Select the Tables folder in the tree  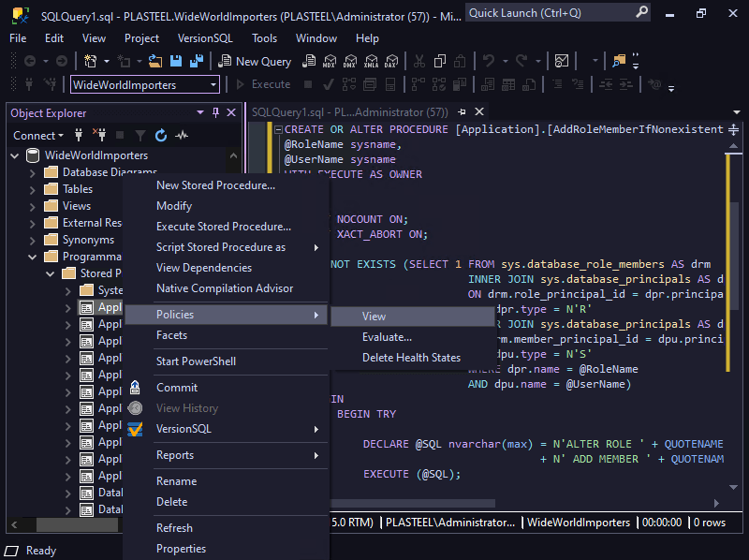pyautogui.click(x=78, y=189)
